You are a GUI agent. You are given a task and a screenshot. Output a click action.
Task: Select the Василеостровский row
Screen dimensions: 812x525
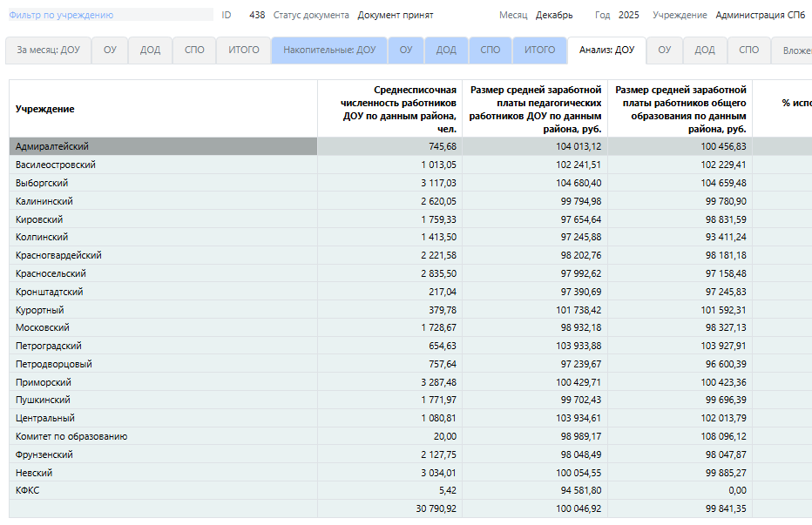click(56, 165)
